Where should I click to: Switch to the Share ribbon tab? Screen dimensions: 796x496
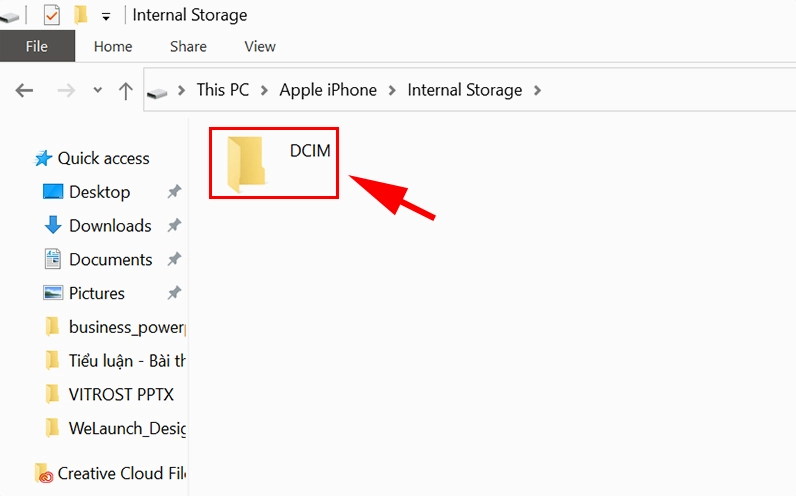click(188, 46)
